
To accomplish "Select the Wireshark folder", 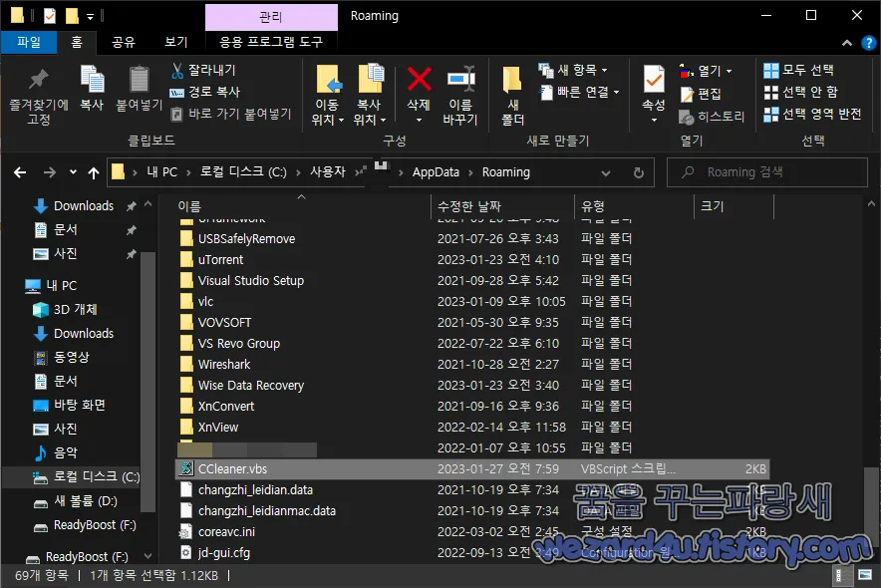I will pyautogui.click(x=472, y=365).
